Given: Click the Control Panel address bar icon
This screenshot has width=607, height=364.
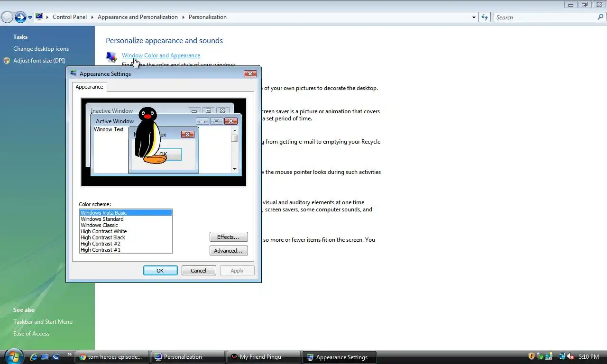Looking at the screenshot, I should click(39, 17).
